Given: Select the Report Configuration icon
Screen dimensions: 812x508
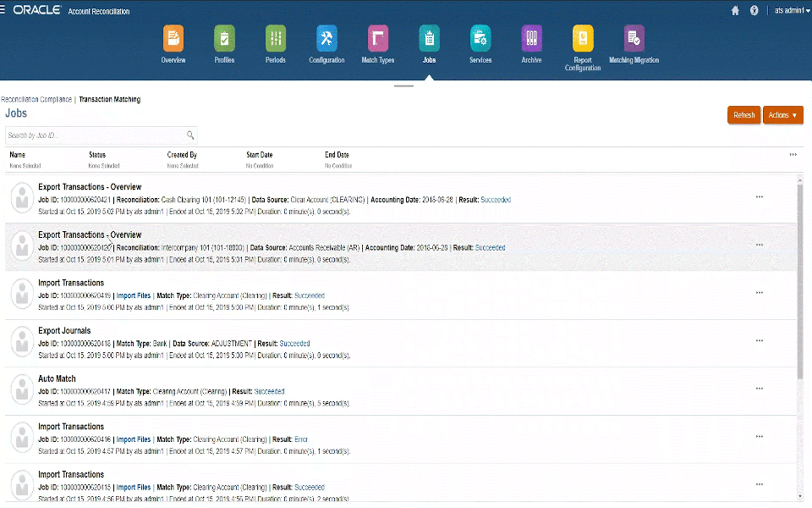Looking at the screenshot, I should coord(582,39).
